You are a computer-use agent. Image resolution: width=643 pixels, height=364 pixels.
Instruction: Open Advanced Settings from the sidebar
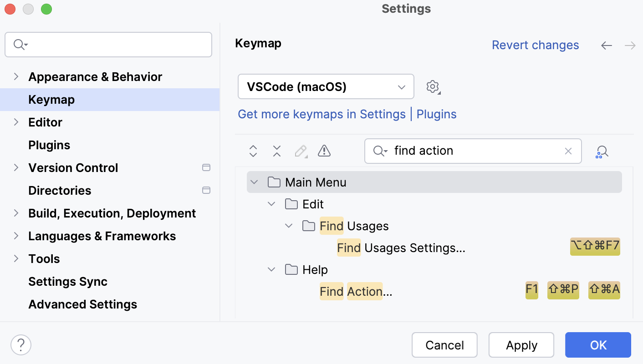point(82,304)
